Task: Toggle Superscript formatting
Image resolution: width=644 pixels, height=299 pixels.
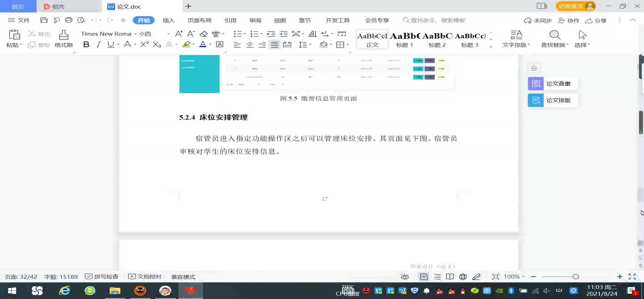Action: click(145, 45)
